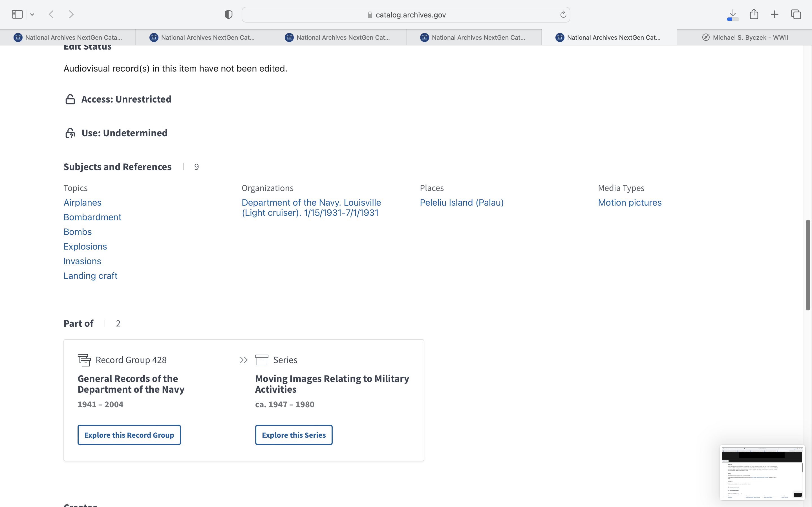Show the tab overview icon

pyautogui.click(x=796, y=14)
